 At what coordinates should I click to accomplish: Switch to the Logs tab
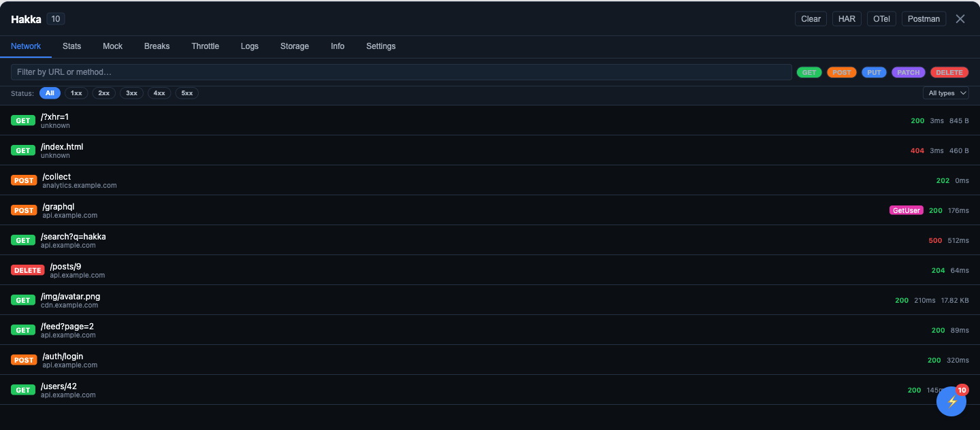tap(250, 46)
